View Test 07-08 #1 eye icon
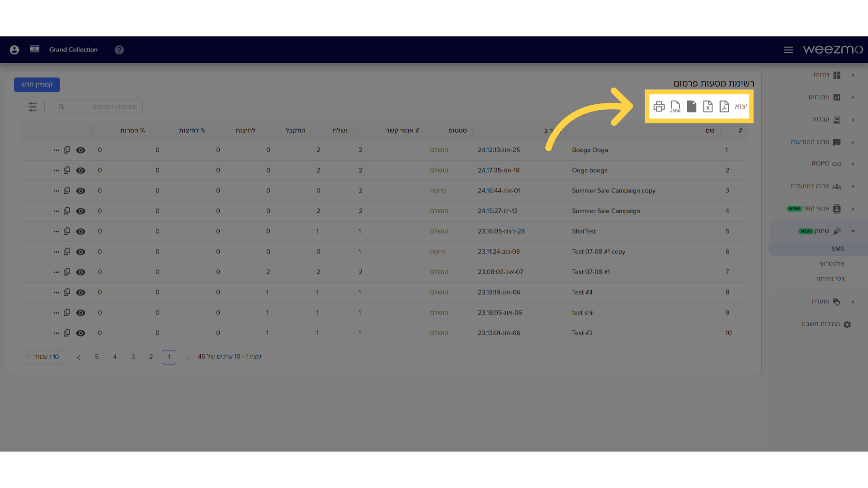This screenshot has width=868, height=488. tap(80, 272)
